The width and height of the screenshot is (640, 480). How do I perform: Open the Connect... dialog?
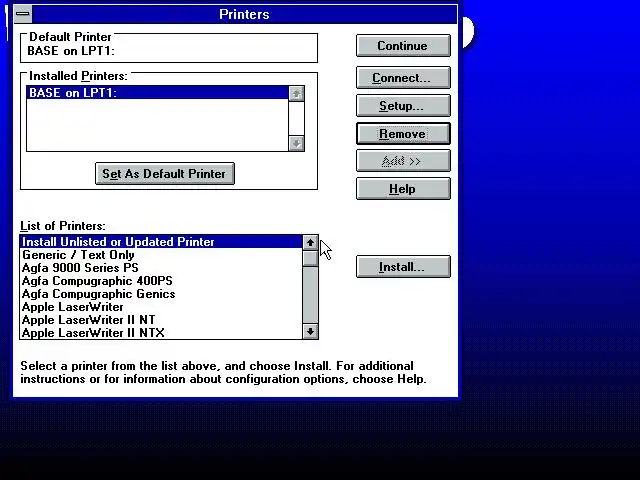point(403,78)
